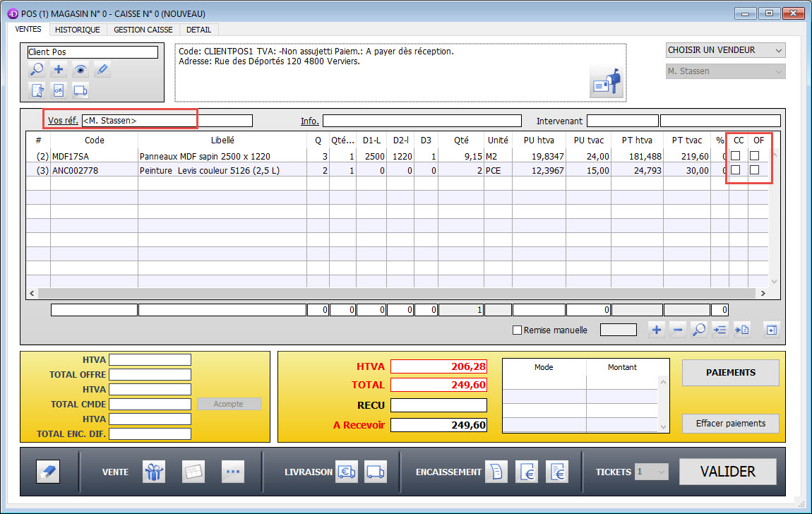
Task: Tick OF checkbox for ANC002778 row
Action: tap(756, 170)
